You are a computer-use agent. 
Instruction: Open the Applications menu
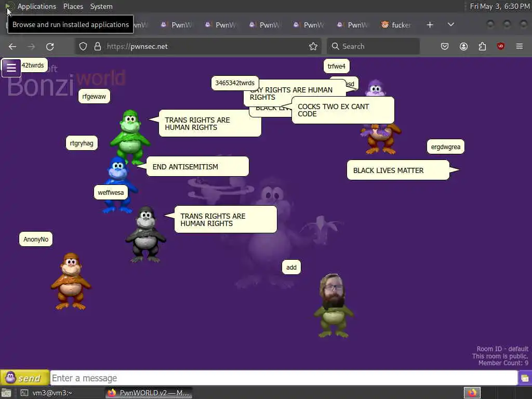point(37,6)
